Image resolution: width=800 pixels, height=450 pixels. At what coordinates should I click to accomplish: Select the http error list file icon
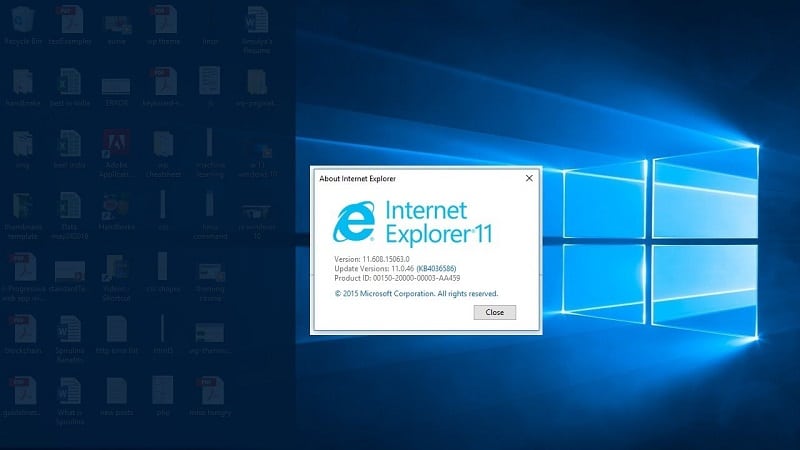(x=117, y=334)
